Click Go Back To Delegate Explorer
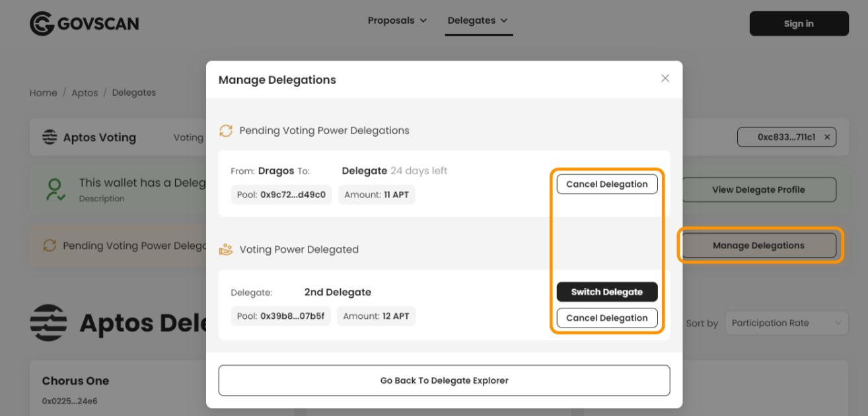The width and height of the screenshot is (868, 416). (x=444, y=380)
